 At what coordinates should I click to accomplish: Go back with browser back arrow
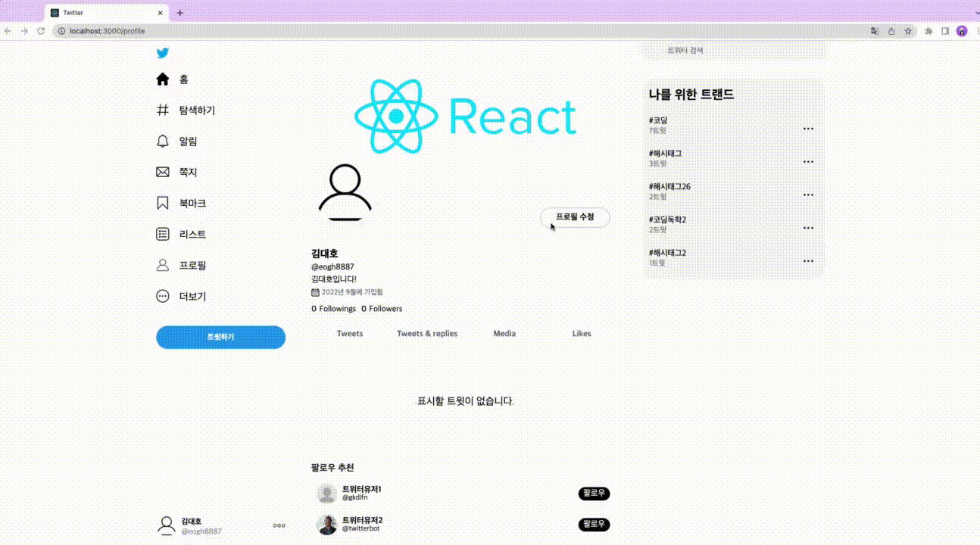8,31
